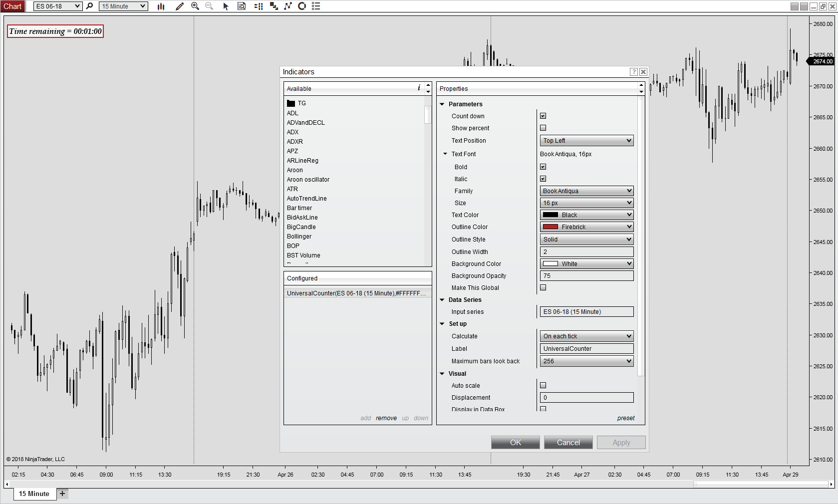Click the remove link under Configured
The width and height of the screenshot is (838, 504).
(386, 418)
